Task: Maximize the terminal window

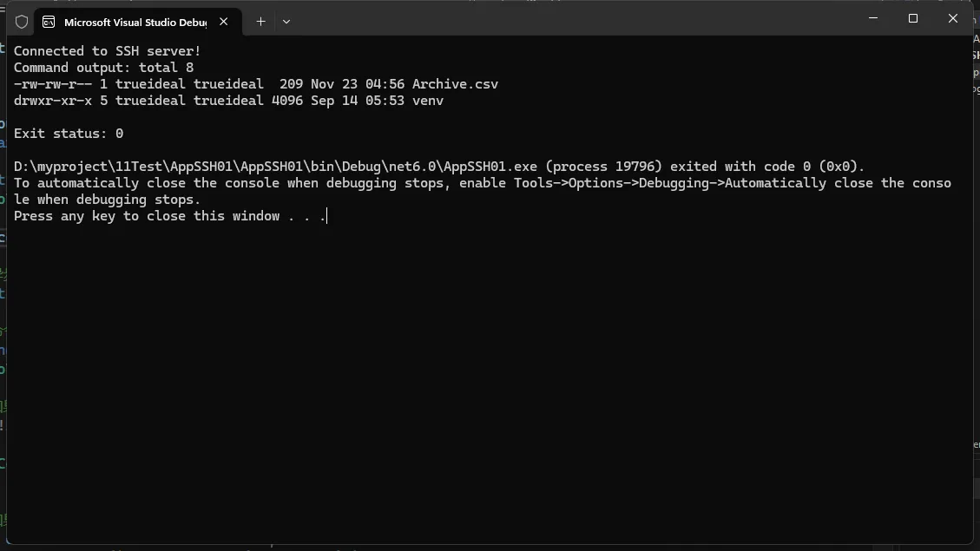Action: pyautogui.click(x=913, y=18)
